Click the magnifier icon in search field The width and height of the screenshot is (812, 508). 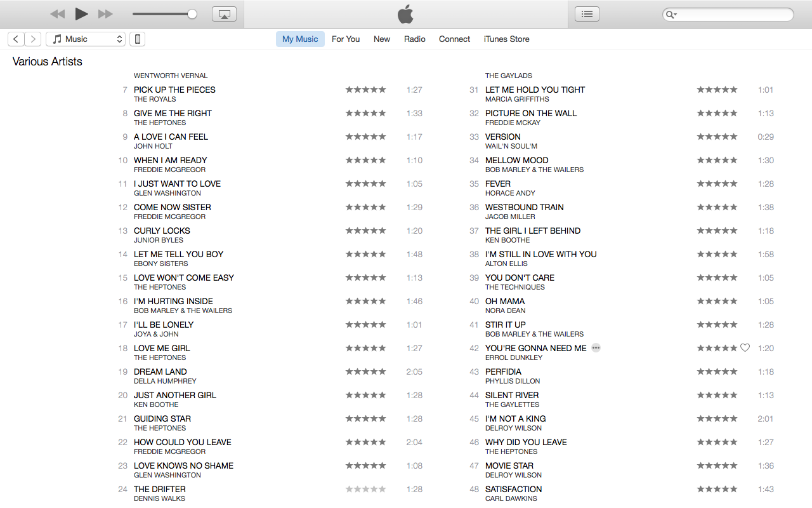pos(671,15)
